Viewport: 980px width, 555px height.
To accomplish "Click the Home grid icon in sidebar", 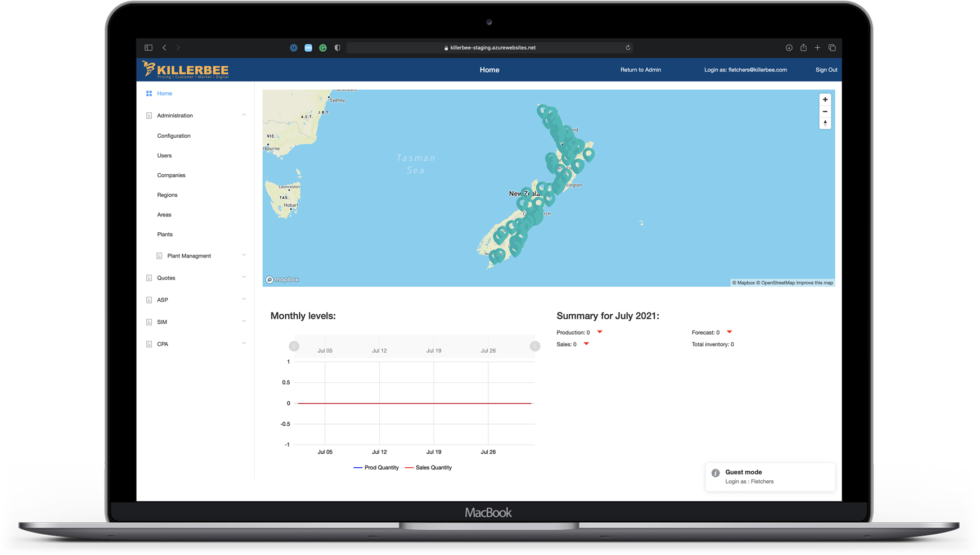I will coord(149,93).
